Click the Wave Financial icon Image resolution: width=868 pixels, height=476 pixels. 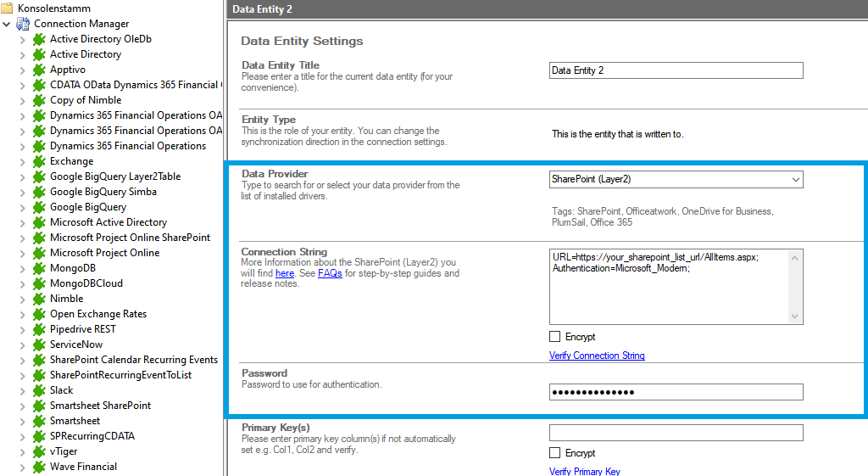[39, 468]
